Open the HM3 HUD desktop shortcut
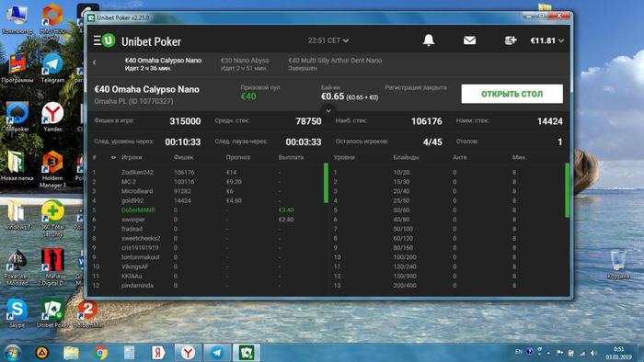 pyautogui.click(x=52, y=21)
